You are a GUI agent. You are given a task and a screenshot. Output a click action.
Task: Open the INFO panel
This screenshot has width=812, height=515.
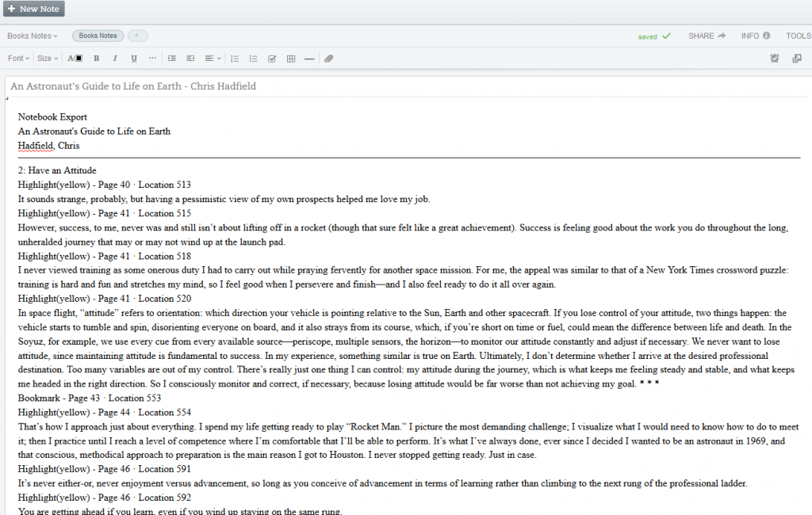pyautogui.click(x=756, y=36)
